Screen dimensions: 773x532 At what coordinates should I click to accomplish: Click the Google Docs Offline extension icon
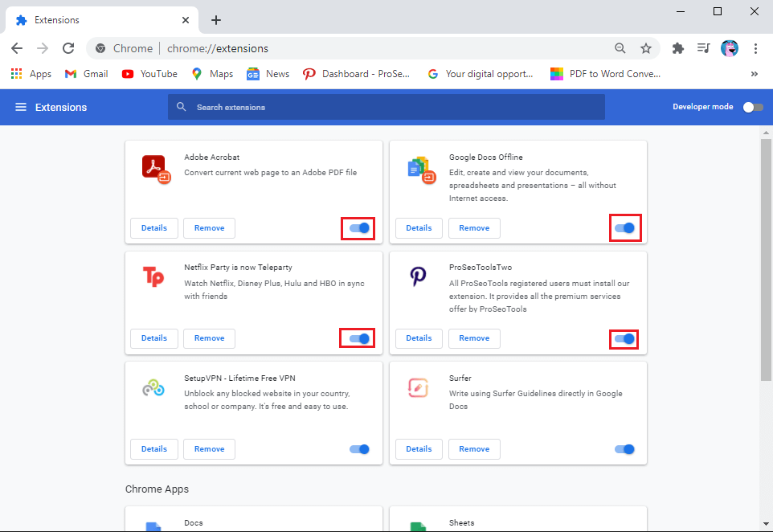pyautogui.click(x=420, y=169)
